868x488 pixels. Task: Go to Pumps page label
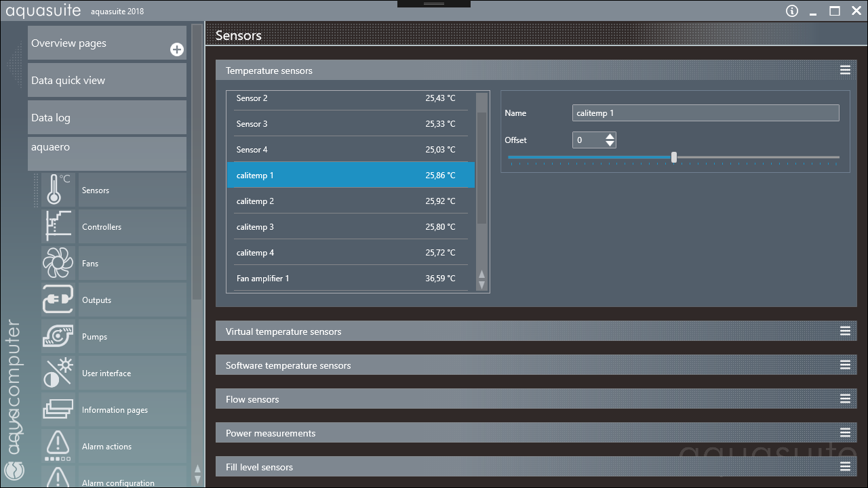pyautogui.click(x=94, y=337)
